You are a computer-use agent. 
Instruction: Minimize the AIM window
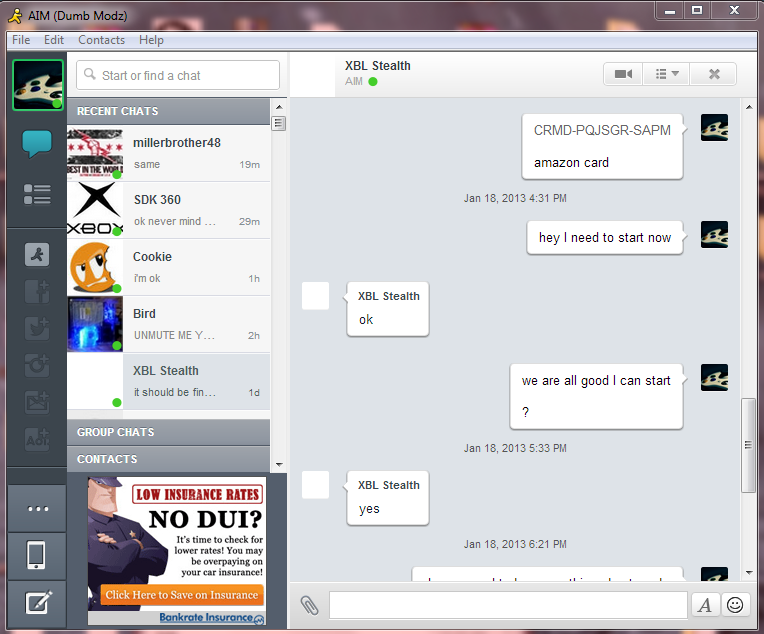click(670, 11)
